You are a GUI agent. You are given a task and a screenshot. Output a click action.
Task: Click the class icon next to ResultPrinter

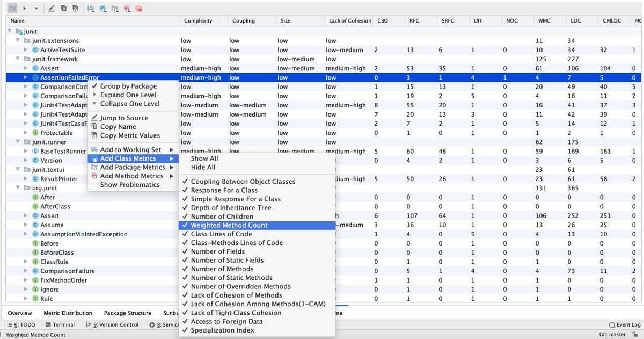click(x=35, y=179)
